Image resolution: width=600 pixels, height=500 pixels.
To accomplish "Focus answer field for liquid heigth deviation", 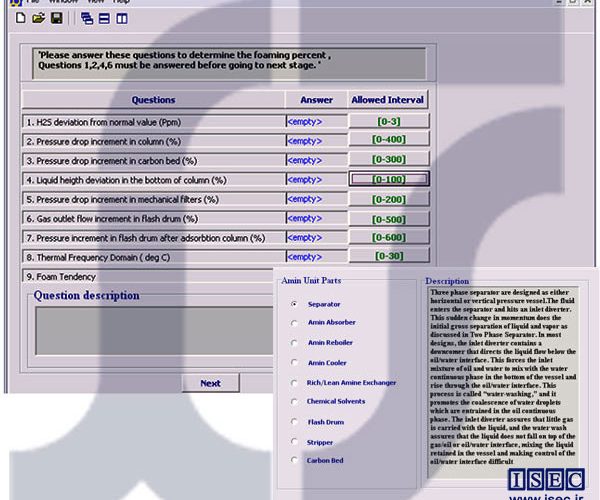I will tap(316, 179).
